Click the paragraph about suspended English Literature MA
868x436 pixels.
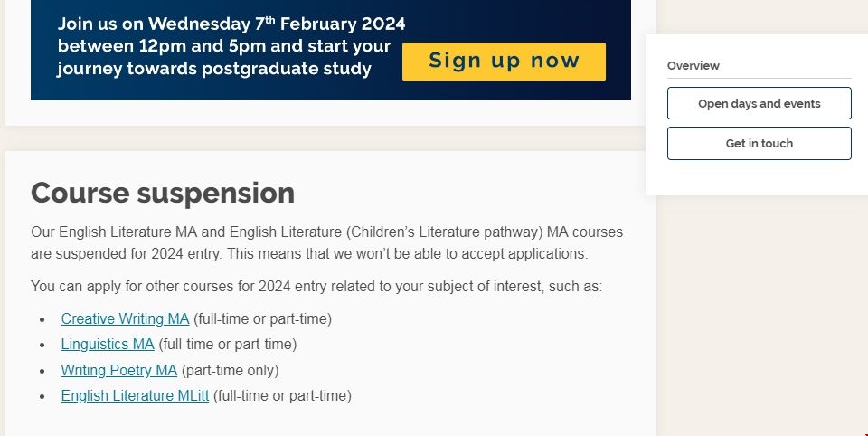click(x=326, y=242)
